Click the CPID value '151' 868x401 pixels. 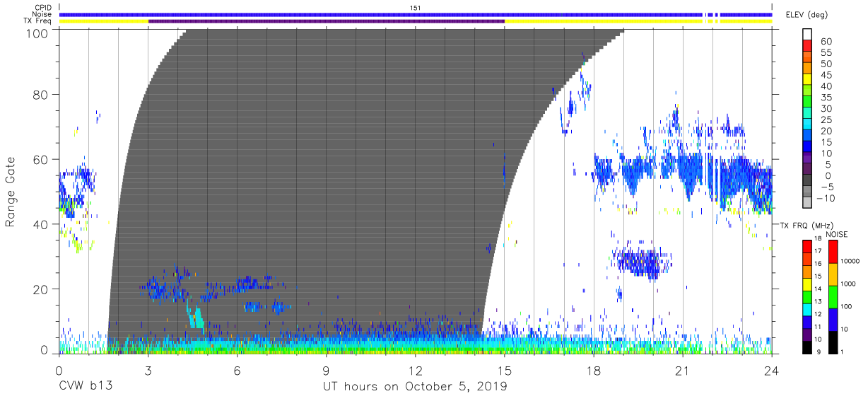[x=416, y=8]
